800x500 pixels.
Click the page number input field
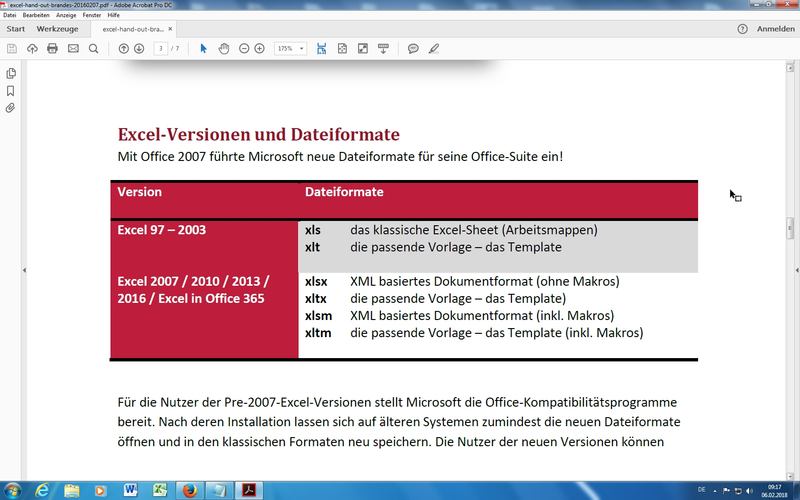pos(161,48)
